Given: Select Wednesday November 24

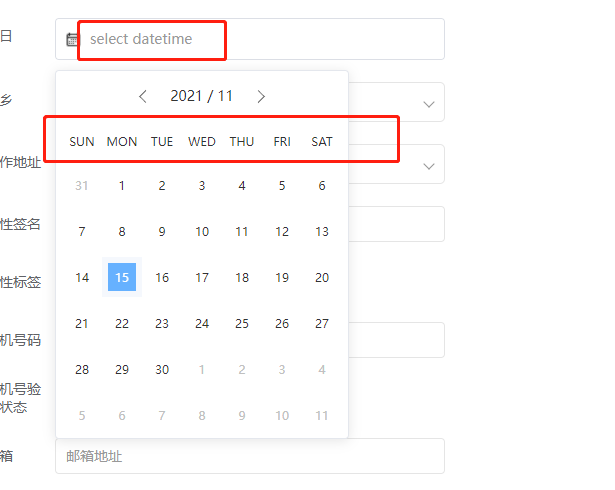Looking at the screenshot, I should 202,323.
